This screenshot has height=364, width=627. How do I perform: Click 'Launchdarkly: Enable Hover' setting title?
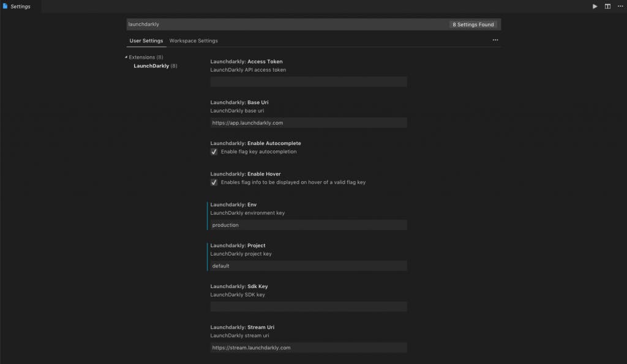pyautogui.click(x=246, y=174)
